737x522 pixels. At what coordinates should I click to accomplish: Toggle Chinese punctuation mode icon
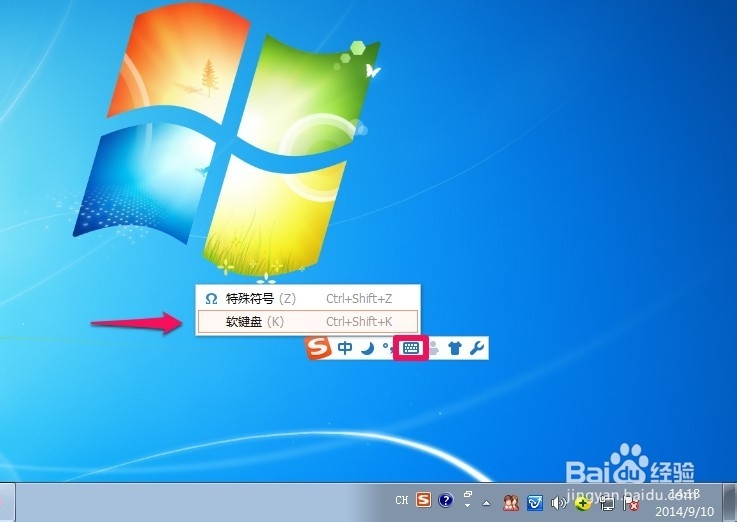point(388,348)
